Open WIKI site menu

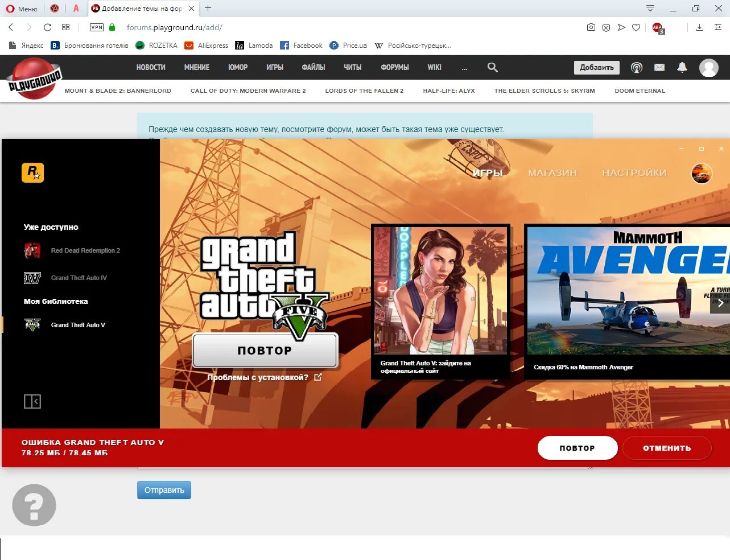click(435, 67)
